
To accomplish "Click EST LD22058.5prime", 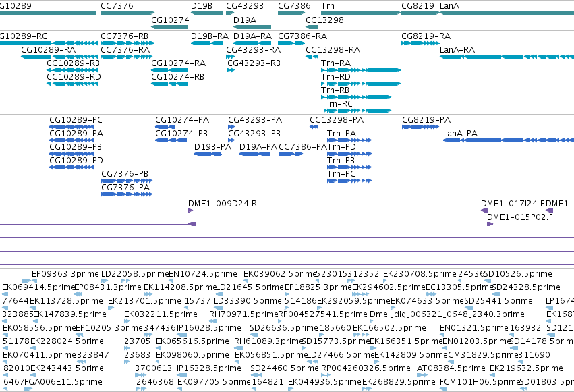I will click(x=135, y=274).
